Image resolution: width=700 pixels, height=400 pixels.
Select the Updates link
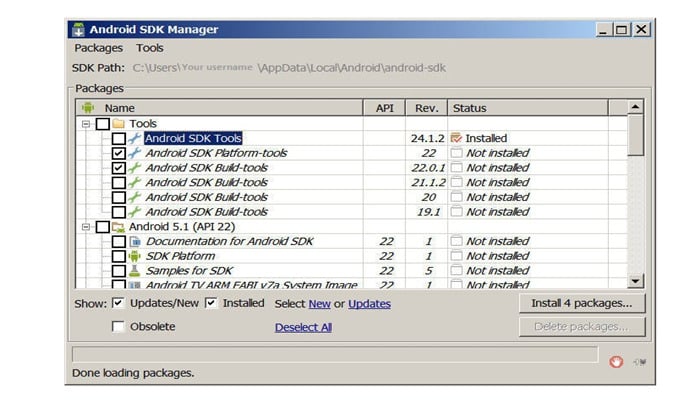pos(369,304)
